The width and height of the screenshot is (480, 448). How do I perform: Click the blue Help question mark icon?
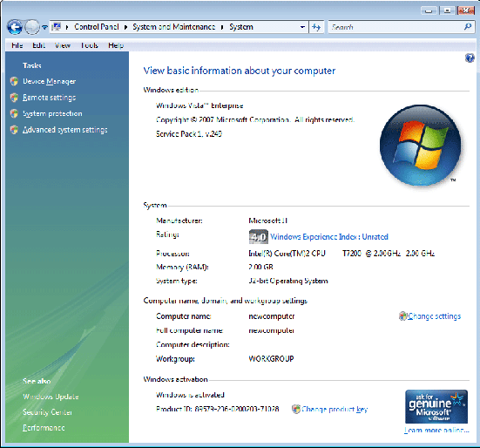pos(470,58)
